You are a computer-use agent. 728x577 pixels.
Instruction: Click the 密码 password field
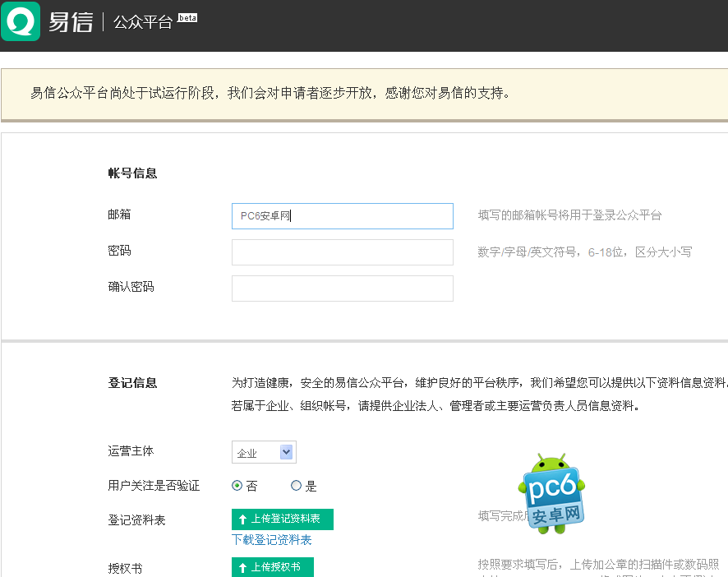coord(342,252)
